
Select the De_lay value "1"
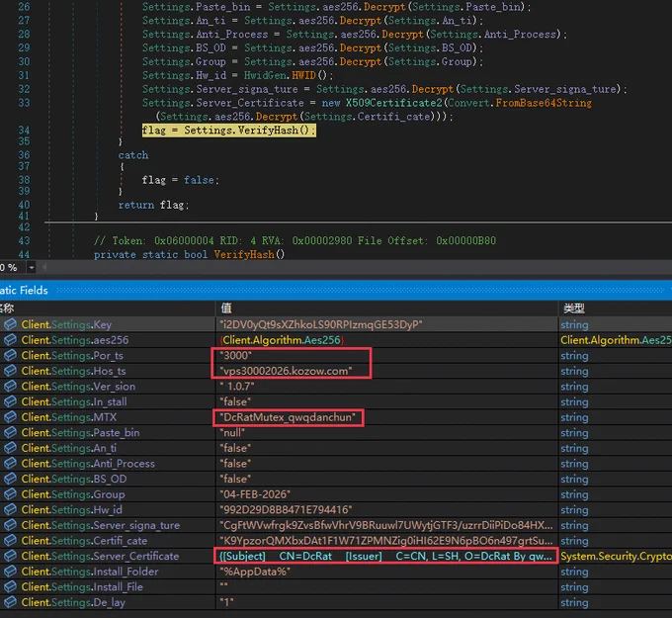[226, 602]
